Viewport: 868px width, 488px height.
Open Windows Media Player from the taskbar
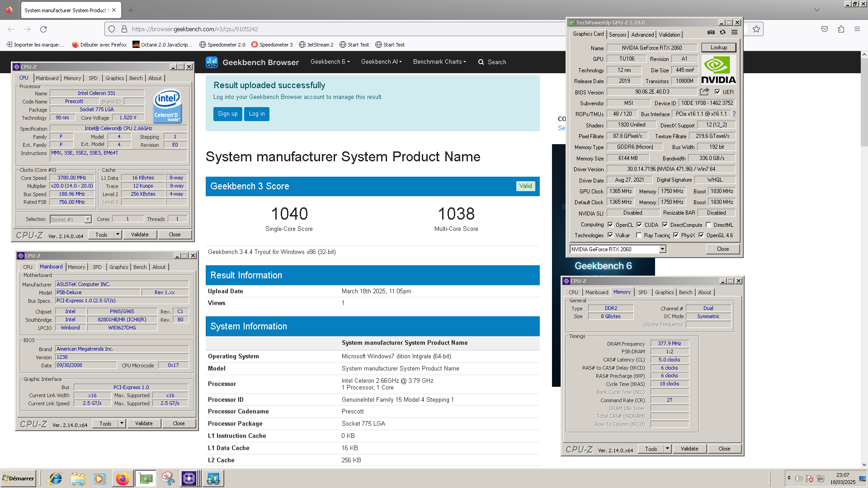coord(100,479)
